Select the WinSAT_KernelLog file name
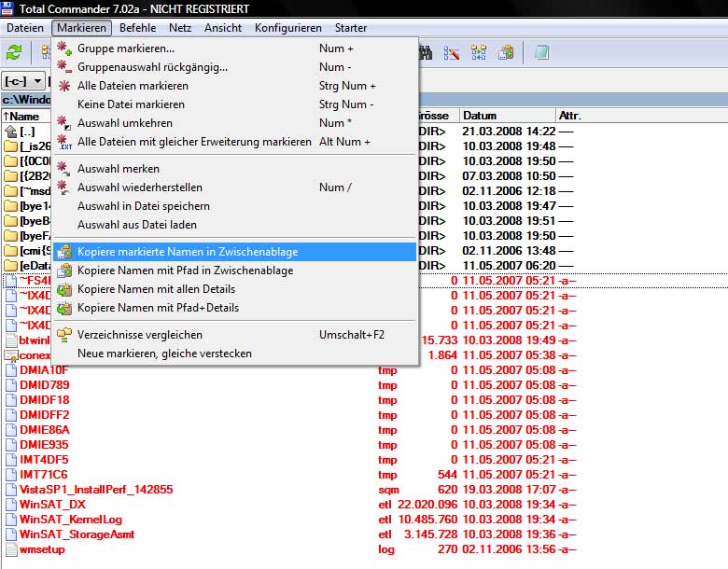The width and height of the screenshot is (728, 569). pyautogui.click(x=71, y=520)
